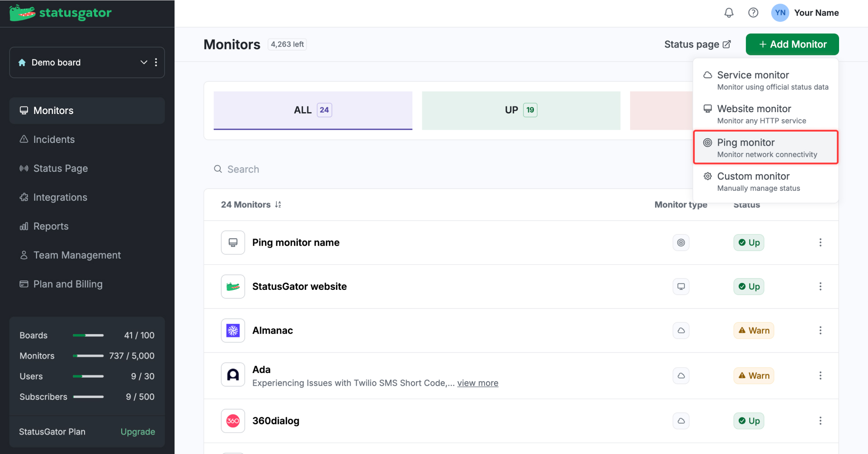The height and width of the screenshot is (454, 868).
Task: Click Up badge for StatusGator website
Action: (749, 287)
